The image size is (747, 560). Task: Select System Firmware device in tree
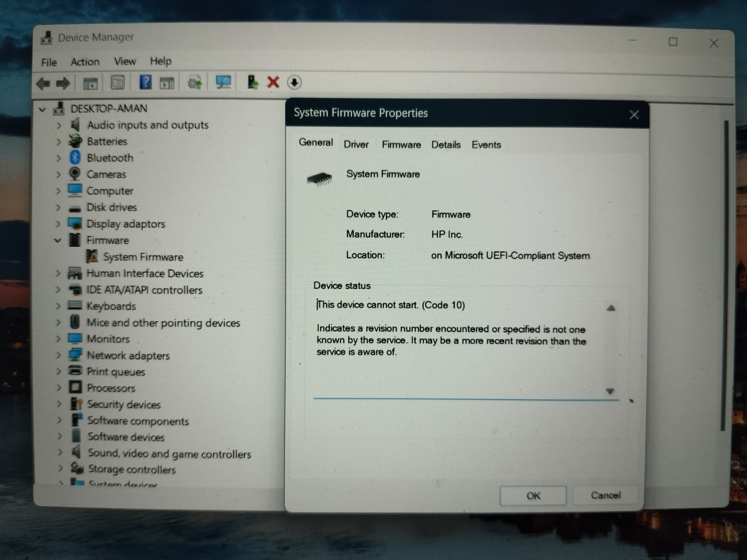tap(143, 257)
